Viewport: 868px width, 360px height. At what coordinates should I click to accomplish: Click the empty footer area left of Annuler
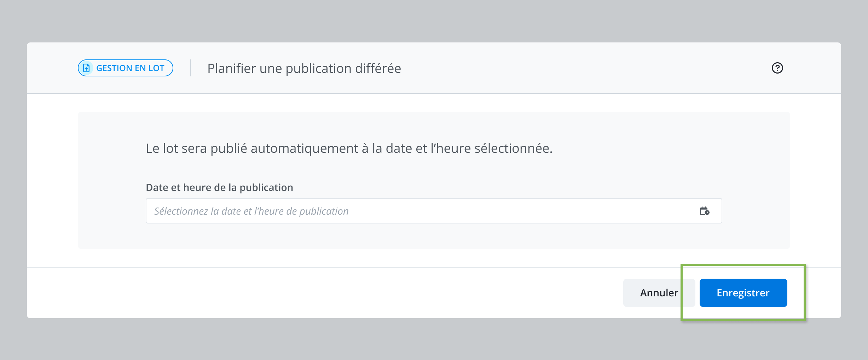click(318, 293)
